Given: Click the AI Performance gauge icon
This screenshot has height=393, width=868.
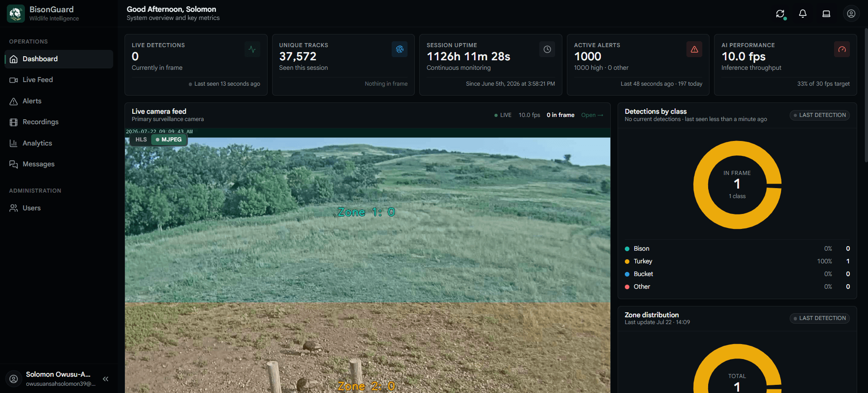Looking at the screenshot, I should pos(842,49).
